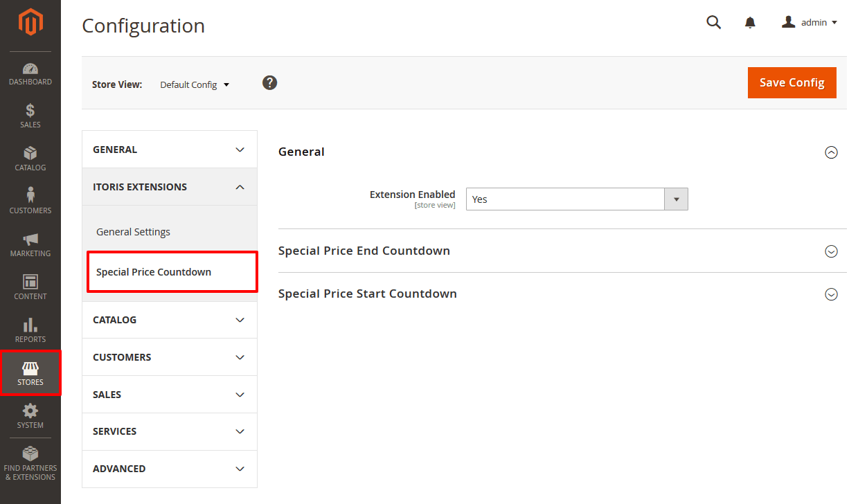Check the notifications bell

pyautogui.click(x=749, y=22)
